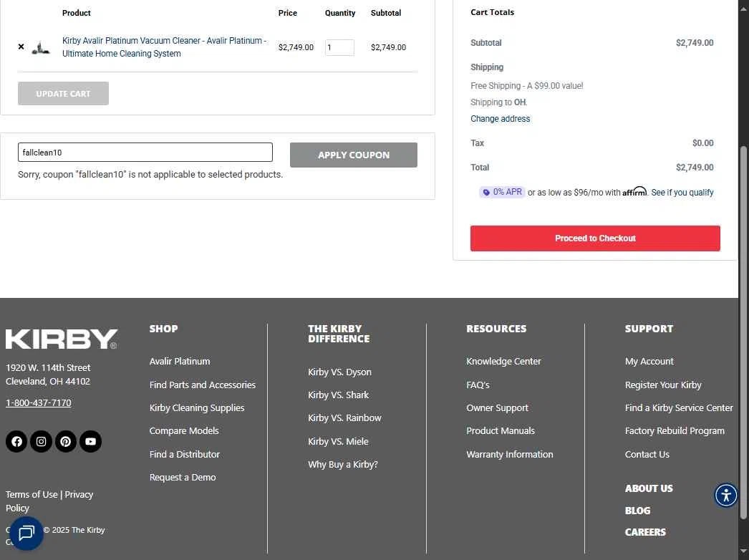Open Kirby VS. Rainbow link

coord(344,417)
